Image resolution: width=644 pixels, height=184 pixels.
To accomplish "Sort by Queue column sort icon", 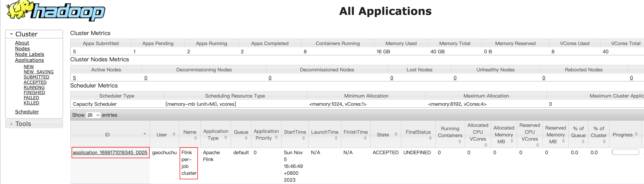I will tap(246, 138).
